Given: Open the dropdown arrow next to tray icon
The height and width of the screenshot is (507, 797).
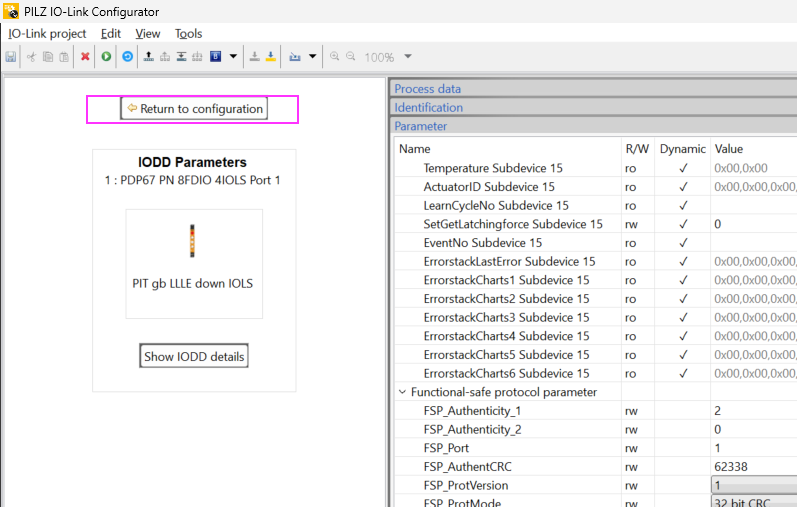Looking at the screenshot, I should [313, 56].
